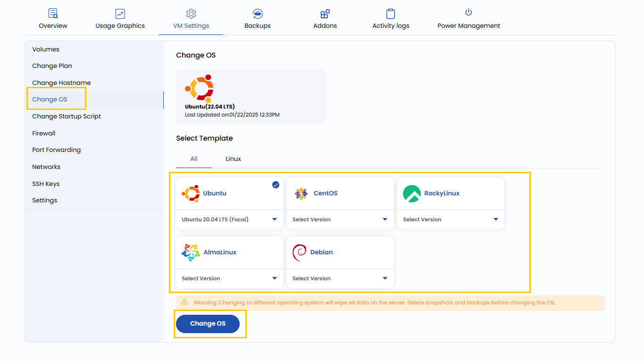This screenshot has height=361, width=644.
Task: Click the current Ubuntu 22.04 LTS card
Action: (251, 97)
